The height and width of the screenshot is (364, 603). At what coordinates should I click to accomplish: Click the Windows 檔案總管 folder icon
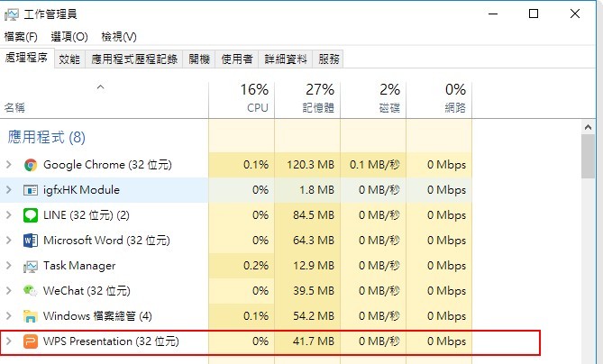pyautogui.click(x=31, y=316)
